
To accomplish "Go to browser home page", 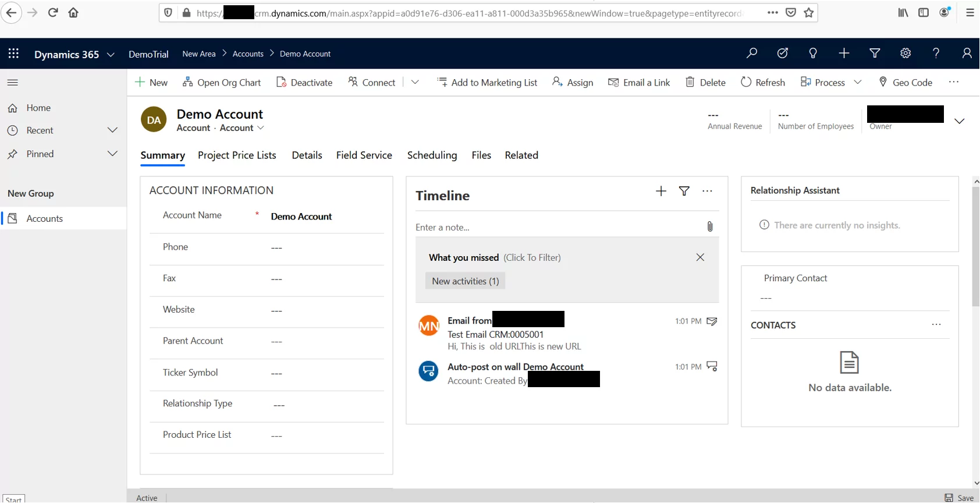I will pos(73,12).
